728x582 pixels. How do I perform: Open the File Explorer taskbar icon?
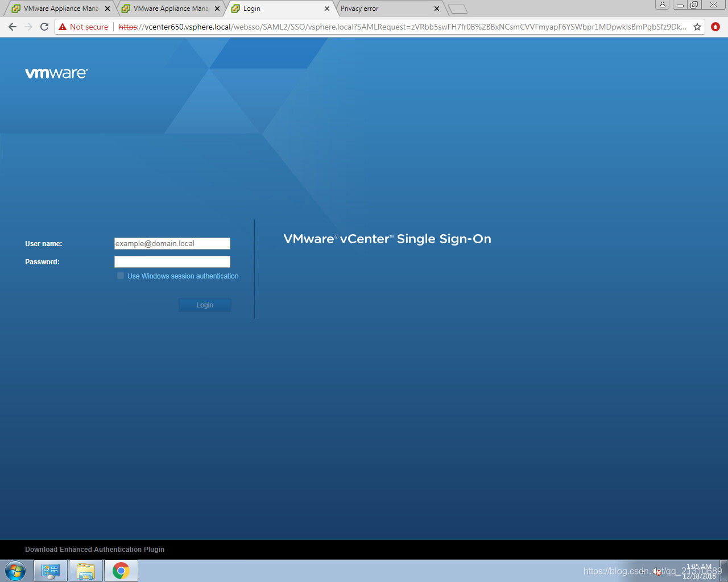coord(86,571)
